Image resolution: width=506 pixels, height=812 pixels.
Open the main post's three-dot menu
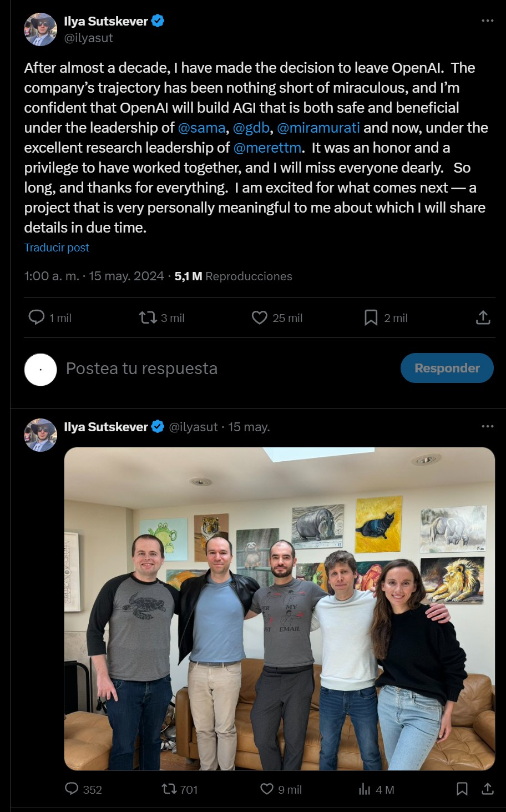tap(487, 21)
